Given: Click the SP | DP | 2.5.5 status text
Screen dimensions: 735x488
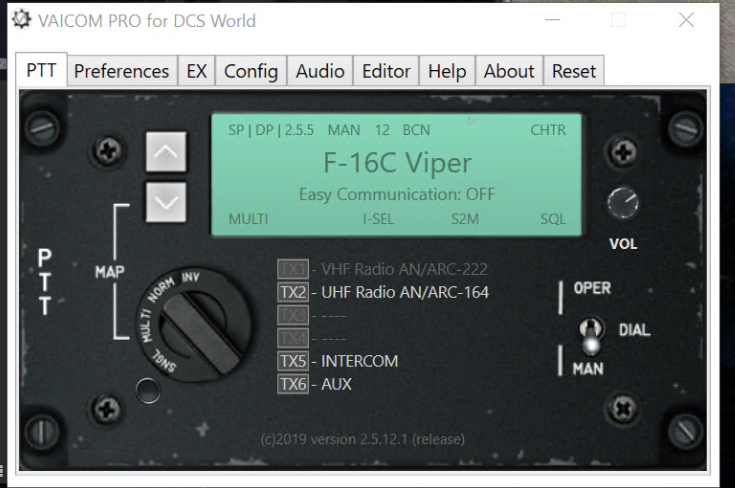Looking at the screenshot, I should [x=271, y=130].
